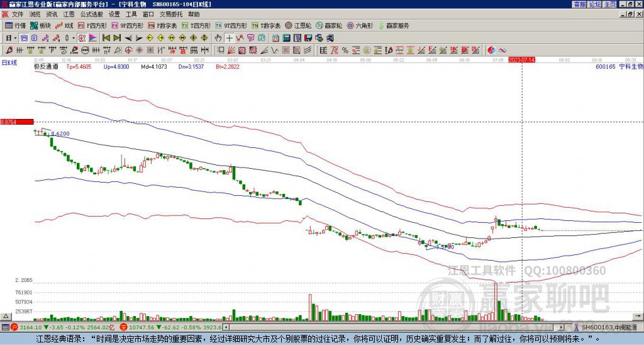The height and width of the screenshot is (345, 644).
Task: Click the 极反通道 indicator label
Action: tap(46, 66)
